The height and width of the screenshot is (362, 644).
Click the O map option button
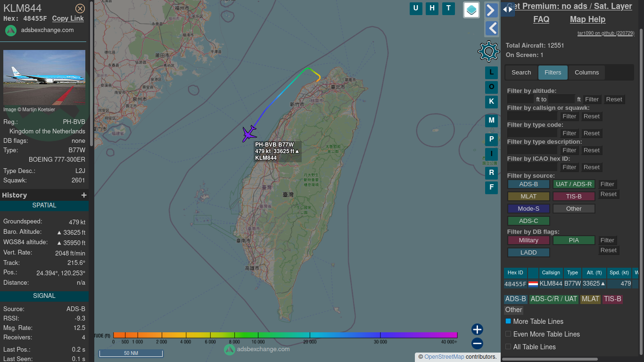tap(491, 87)
